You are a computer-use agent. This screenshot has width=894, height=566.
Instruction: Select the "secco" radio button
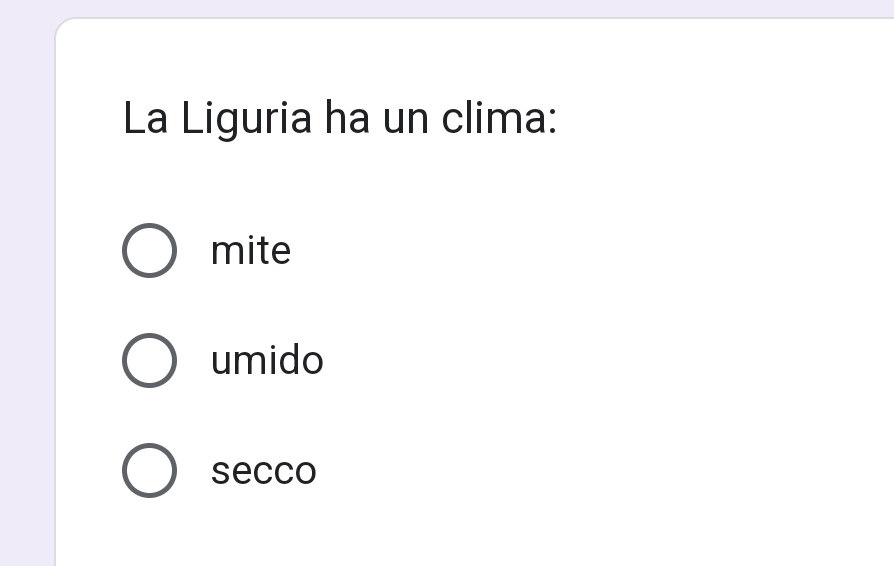coord(150,470)
